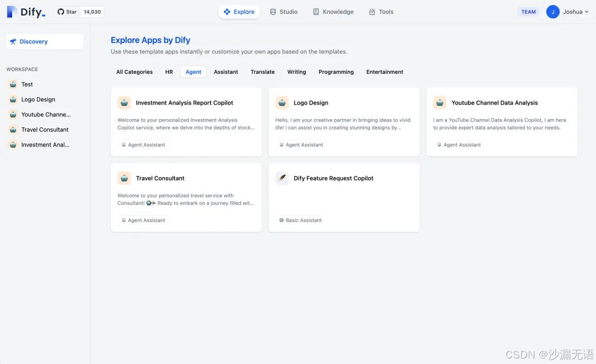The image size is (596, 364).
Task: Open the Studio tab
Action: coord(284,12)
